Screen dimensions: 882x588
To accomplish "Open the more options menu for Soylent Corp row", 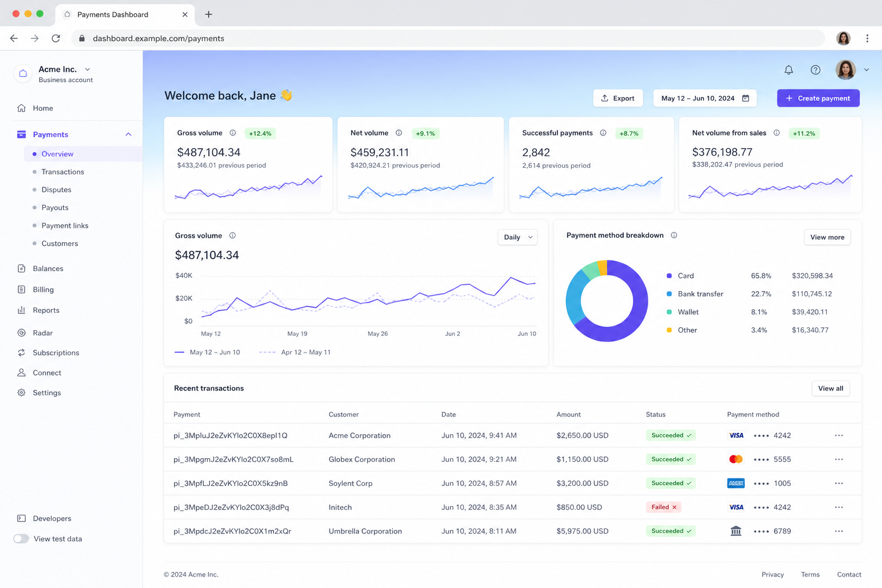I will pos(839,483).
